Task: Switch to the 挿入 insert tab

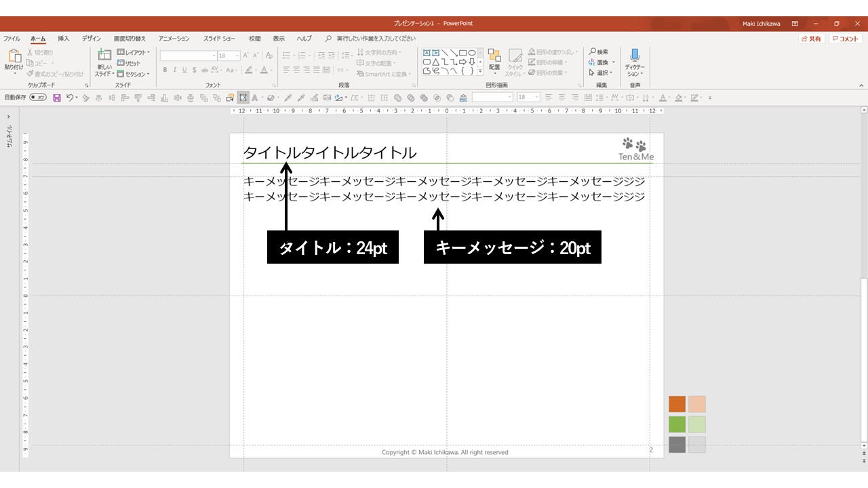Action: (63, 39)
